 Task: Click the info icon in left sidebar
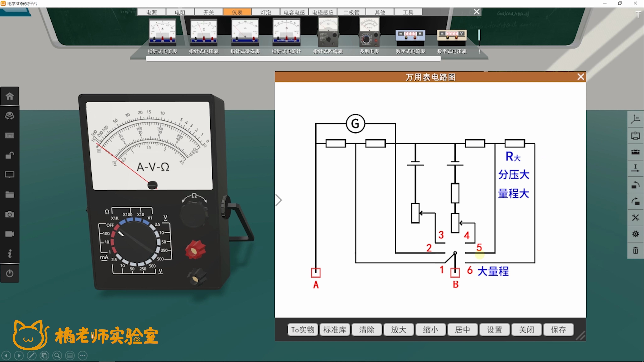9,254
